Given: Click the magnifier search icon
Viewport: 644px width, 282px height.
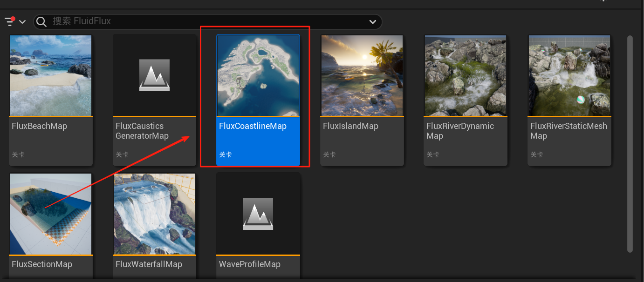Looking at the screenshot, I should pos(41,21).
